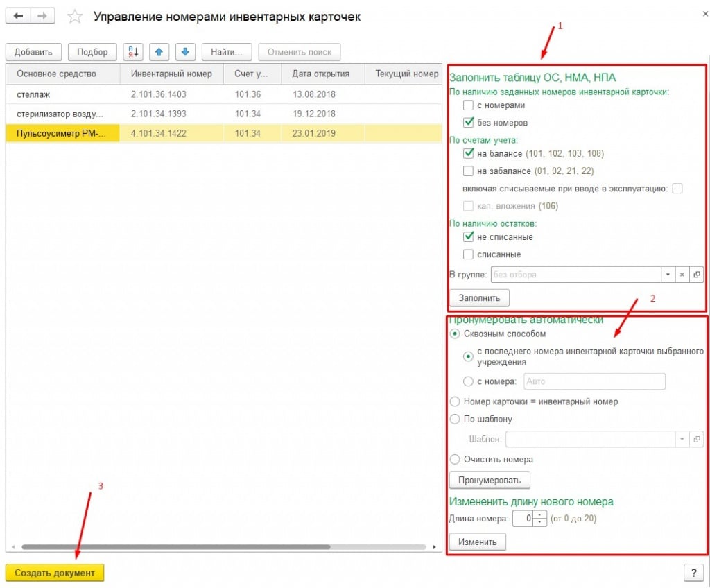Open the 'Шаблон' dropdown arrow
Image resolution: width=710 pixels, height=588 pixels.
point(682,440)
